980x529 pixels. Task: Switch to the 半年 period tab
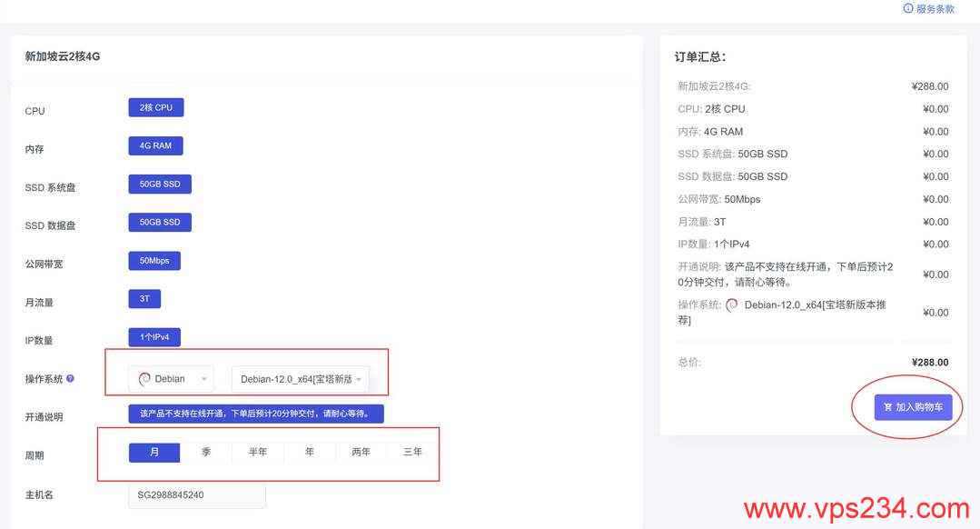pyautogui.click(x=257, y=451)
